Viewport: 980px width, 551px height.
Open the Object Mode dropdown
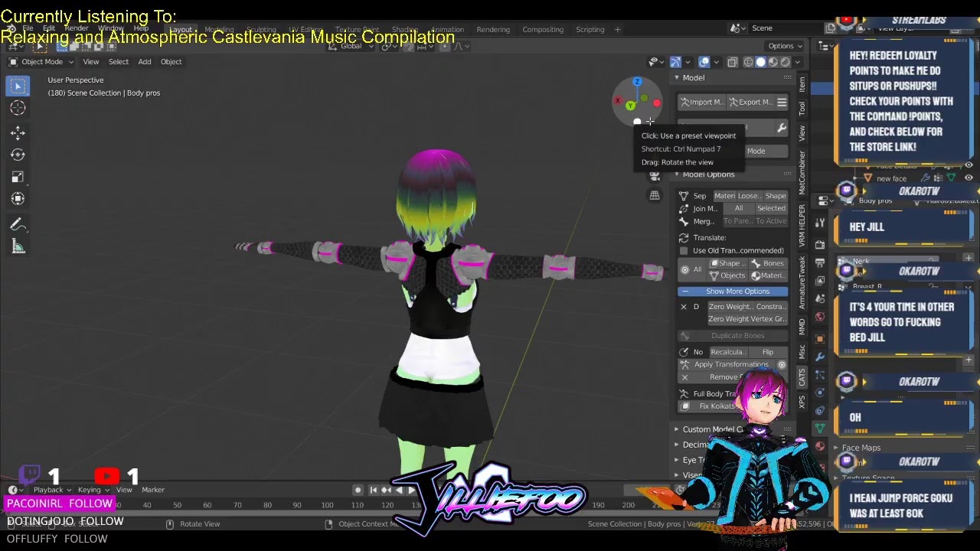pos(41,62)
